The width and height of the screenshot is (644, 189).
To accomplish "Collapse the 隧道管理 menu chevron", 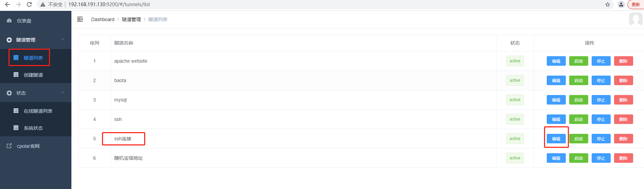I will pos(63,40).
